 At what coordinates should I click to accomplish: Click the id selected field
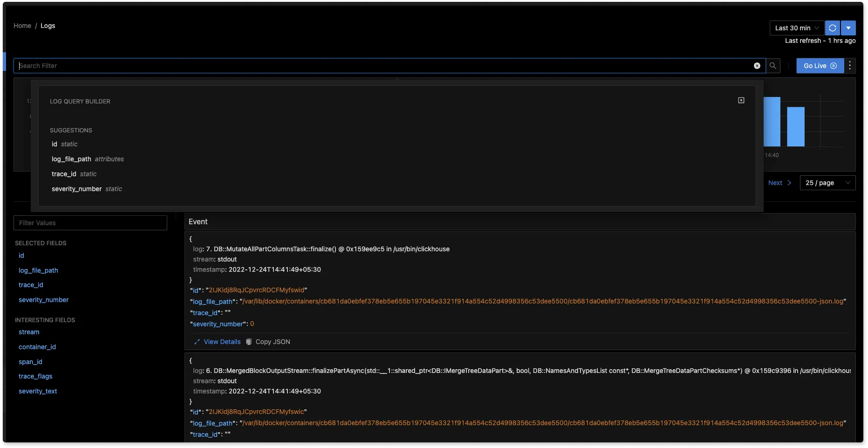pos(21,255)
